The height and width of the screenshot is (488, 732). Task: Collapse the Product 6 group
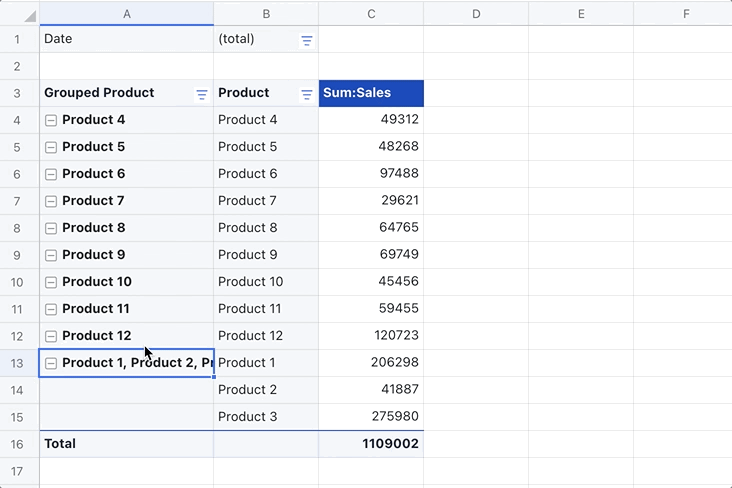51,174
